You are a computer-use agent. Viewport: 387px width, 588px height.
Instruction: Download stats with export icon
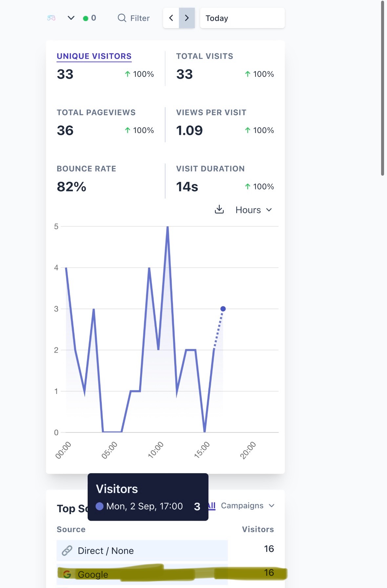tap(219, 209)
